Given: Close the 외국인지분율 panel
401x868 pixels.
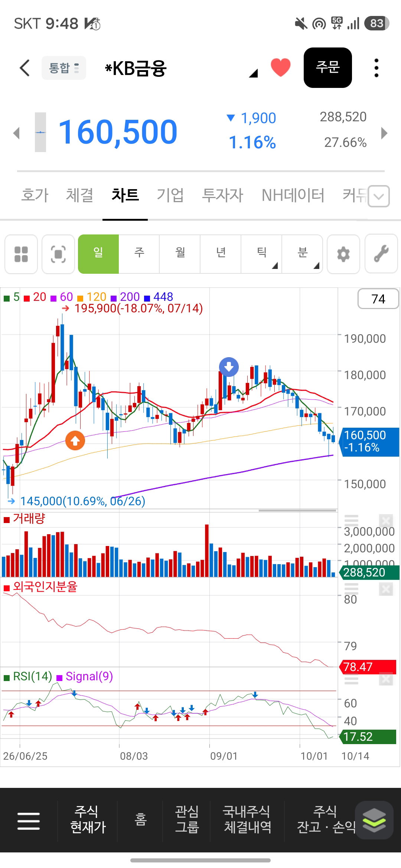Looking at the screenshot, I should [386, 589].
